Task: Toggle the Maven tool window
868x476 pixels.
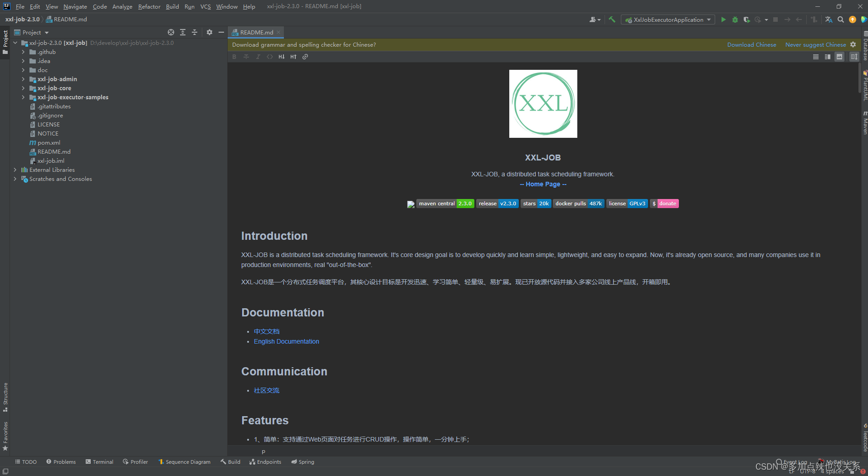Action: (x=864, y=123)
